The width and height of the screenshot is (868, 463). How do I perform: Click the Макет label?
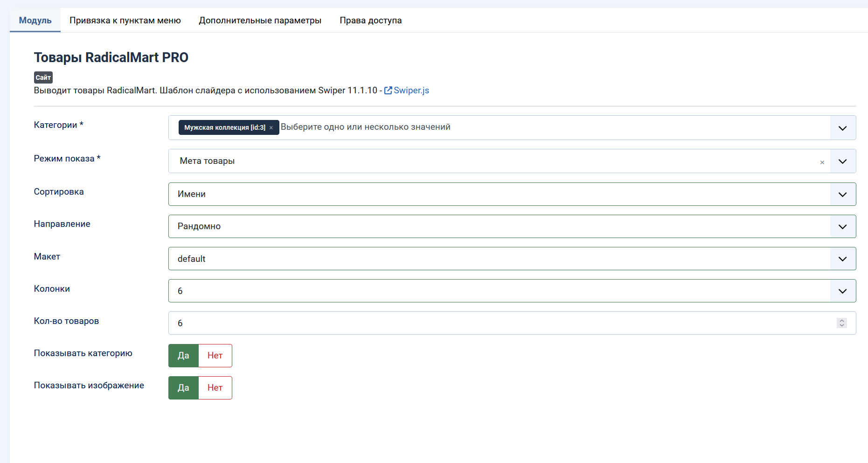pos(47,257)
